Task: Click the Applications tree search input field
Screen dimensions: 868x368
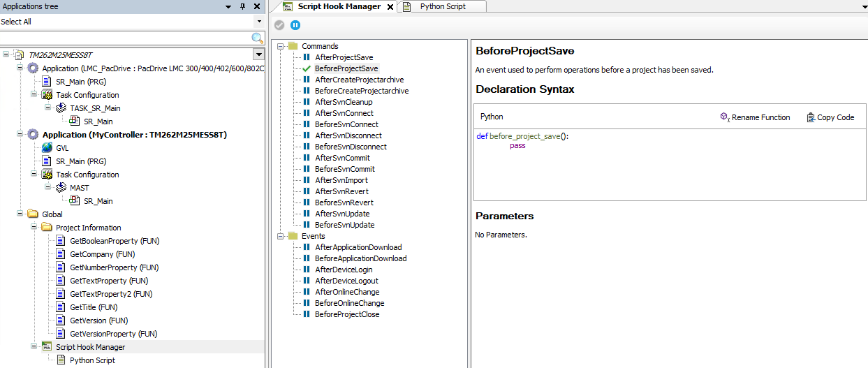Action: (x=124, y=38)
